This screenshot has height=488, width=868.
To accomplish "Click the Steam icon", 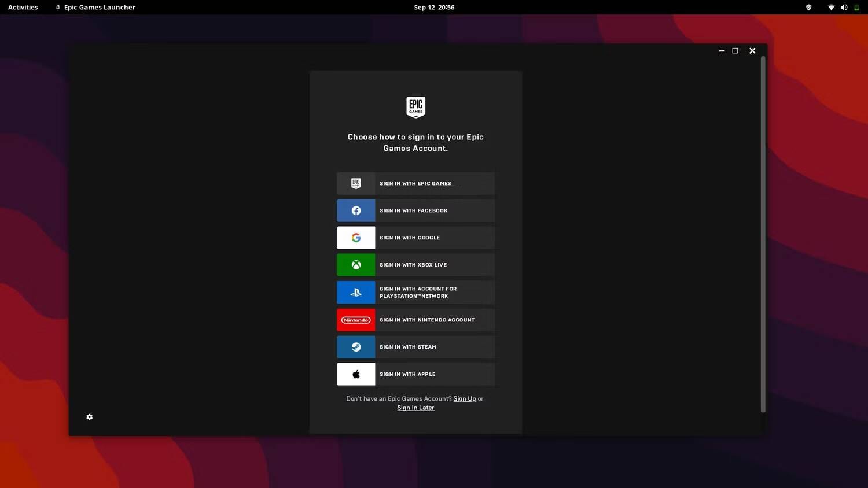I will pyautogui.click(x=355, y=346).
